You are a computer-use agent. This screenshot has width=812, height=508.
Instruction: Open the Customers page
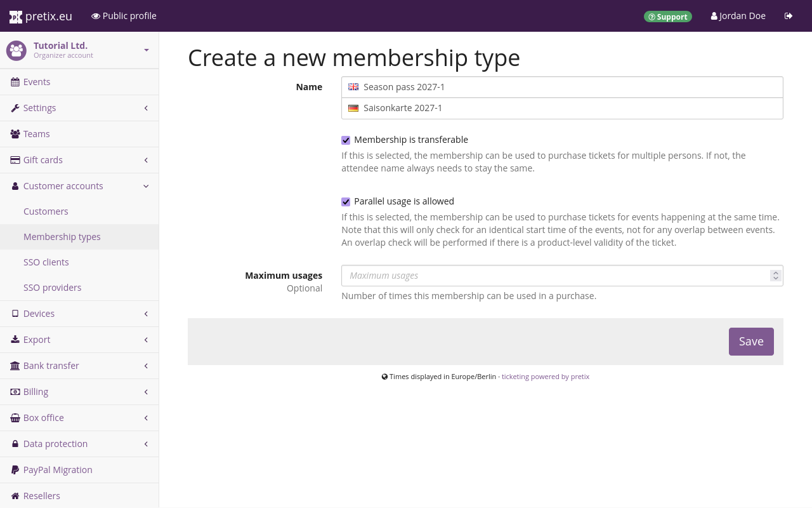46,211
